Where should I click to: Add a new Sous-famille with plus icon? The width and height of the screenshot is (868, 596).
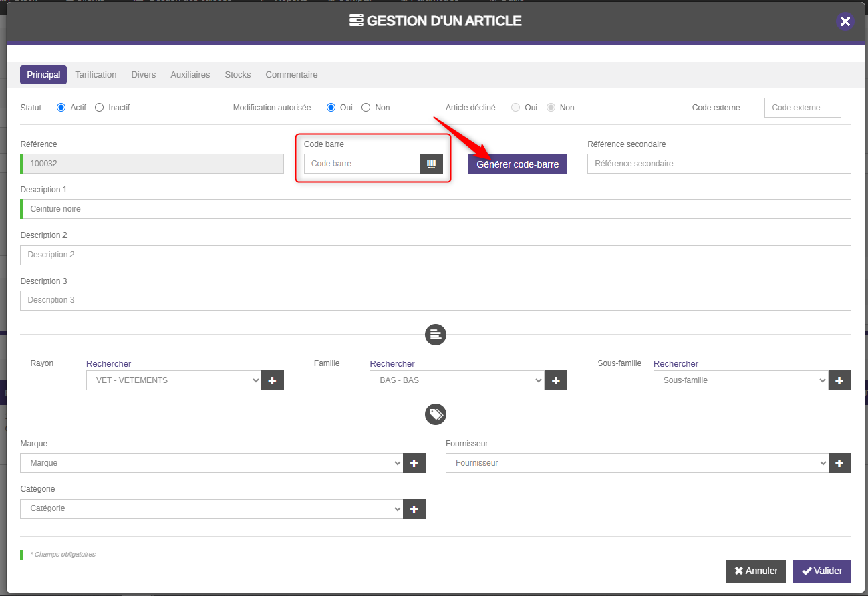[839, 380]
